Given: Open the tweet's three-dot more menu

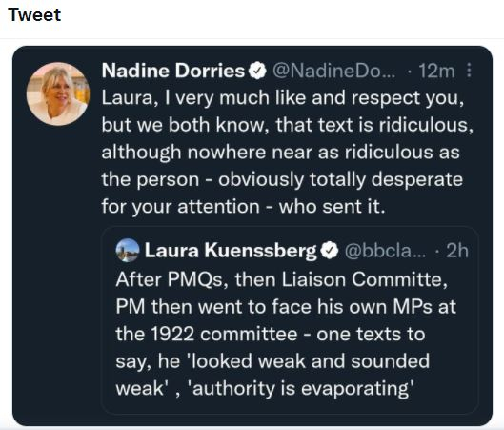Looking at the screenshot, I should (x=469, y=71).
